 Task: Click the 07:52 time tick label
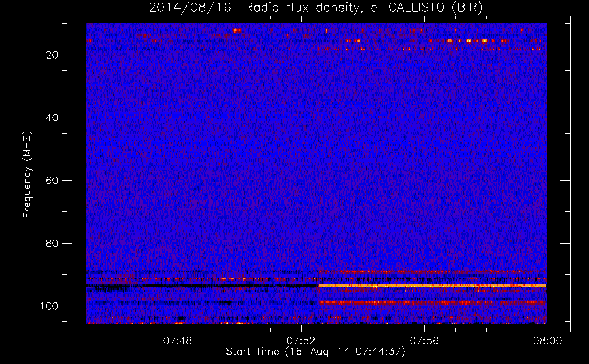[301, 341]
